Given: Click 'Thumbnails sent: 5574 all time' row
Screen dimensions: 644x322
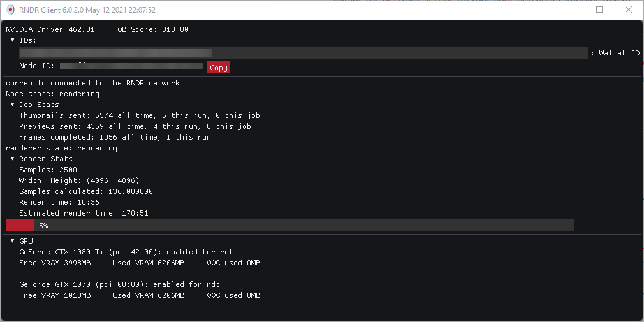Looking at the screenshot, I should [x=139, y=115].
